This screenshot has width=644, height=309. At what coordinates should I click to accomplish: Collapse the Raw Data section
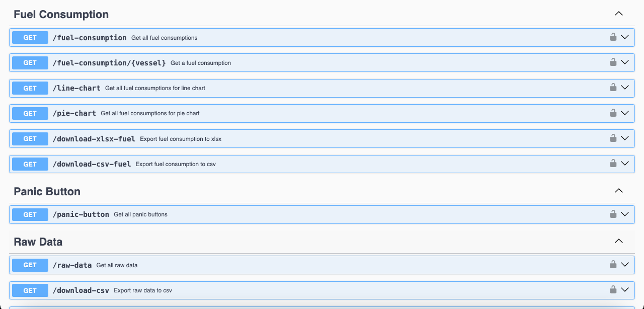point(619,242)
